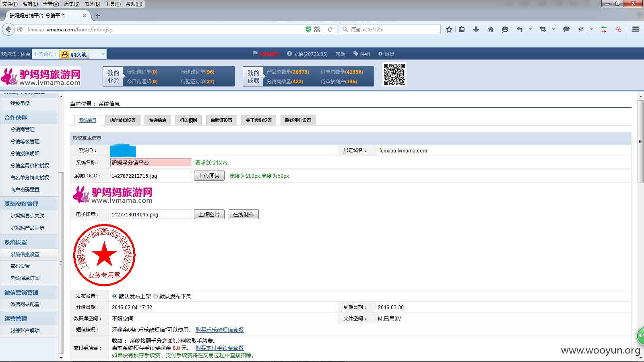Click the sidebar vertical scrollbar
The image size is (644, 362).
(x=61, y=263)
